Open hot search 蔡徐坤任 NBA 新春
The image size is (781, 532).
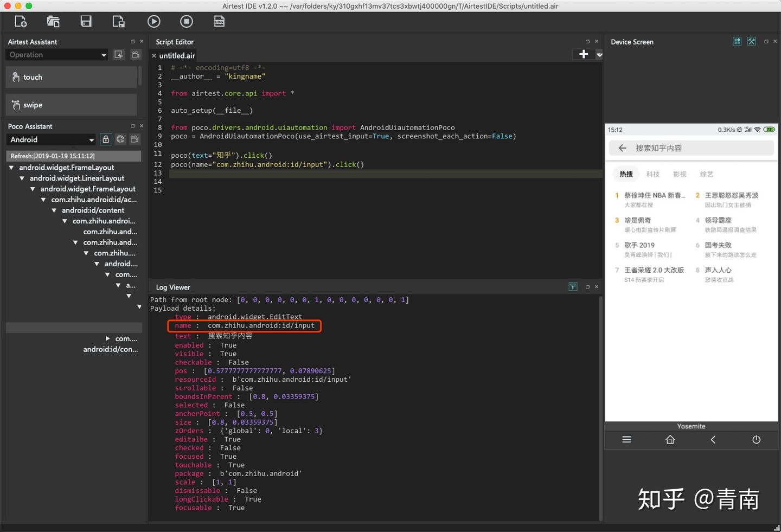[655, 195]
